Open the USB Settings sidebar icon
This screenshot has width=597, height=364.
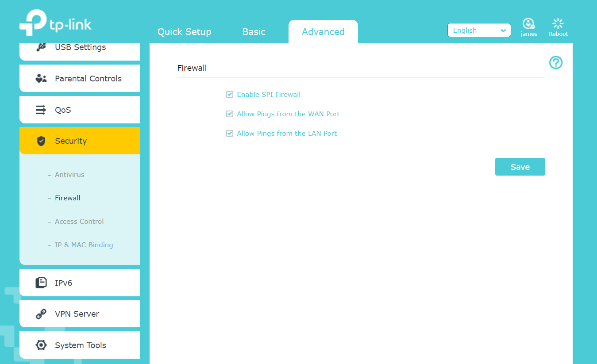tap(41, 47)
